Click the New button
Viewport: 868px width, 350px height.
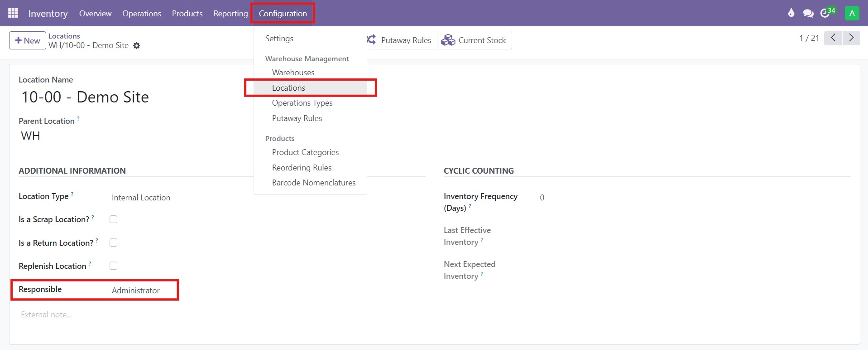pos(28,40)
